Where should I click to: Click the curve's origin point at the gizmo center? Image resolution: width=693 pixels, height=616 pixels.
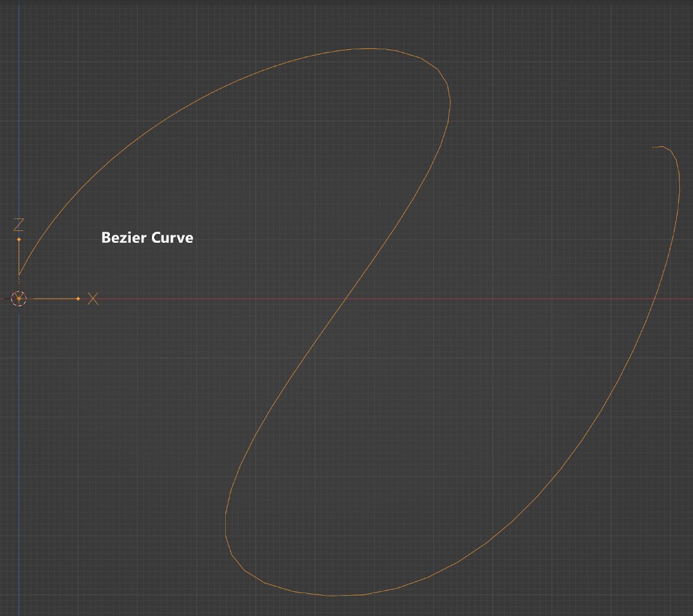[x=20, y=299]
